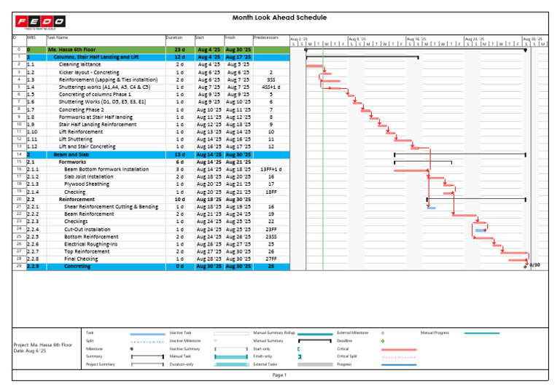Viewport: 560px width, 392px height.
Task: Click the Aug 9, '25 week header
Action: pyautogui.click(x=357, y=39)
